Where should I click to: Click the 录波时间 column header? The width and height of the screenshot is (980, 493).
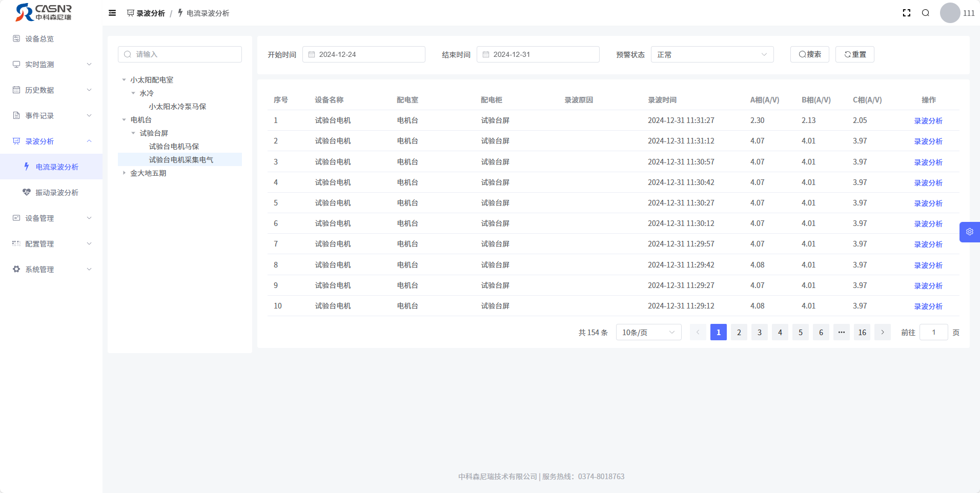[662, 100]
